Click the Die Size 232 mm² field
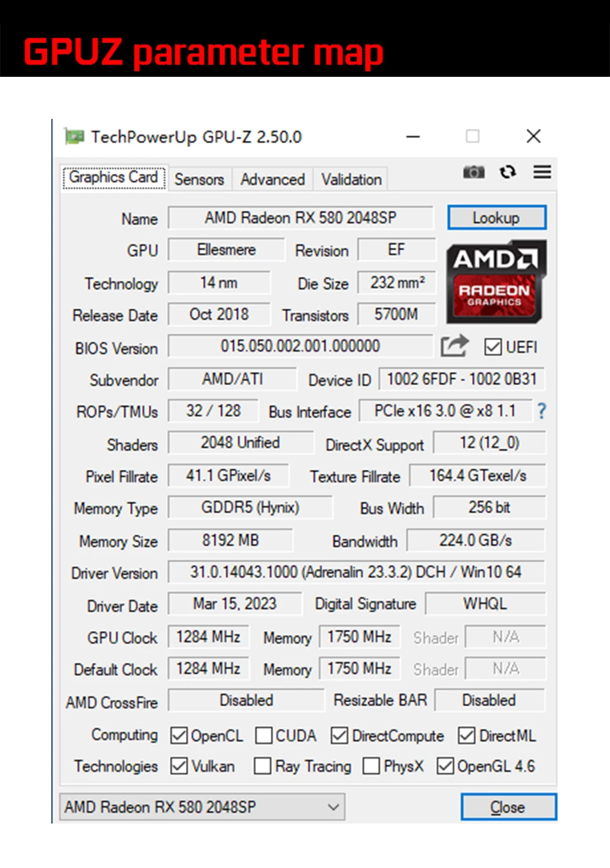The height and width of the screenshot is (868, 610). [397, 283]
